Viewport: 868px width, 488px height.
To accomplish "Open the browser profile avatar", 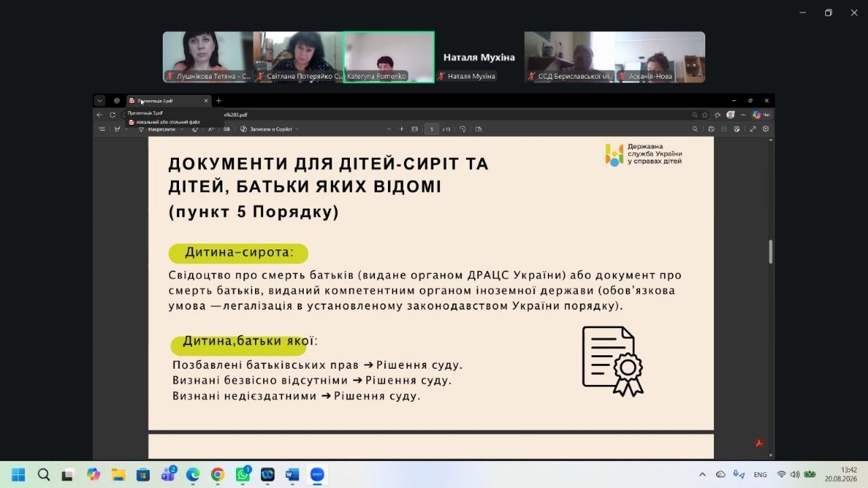I will [730, 115].
